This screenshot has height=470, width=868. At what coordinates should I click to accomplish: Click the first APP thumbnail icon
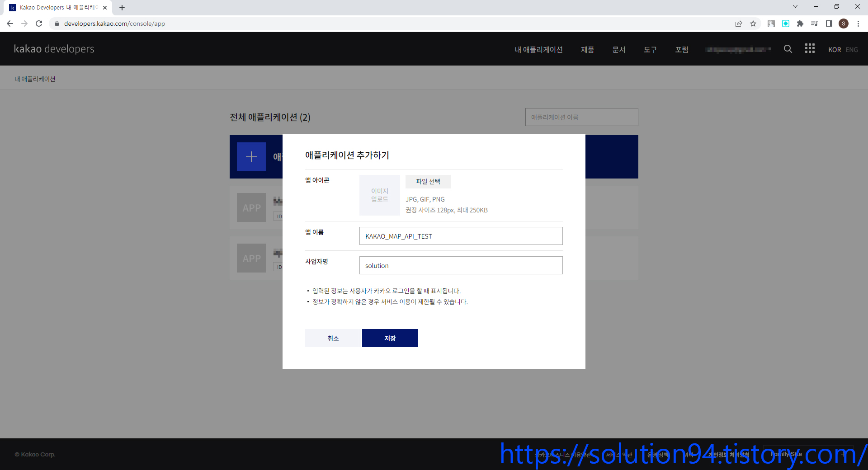(251, 207)
